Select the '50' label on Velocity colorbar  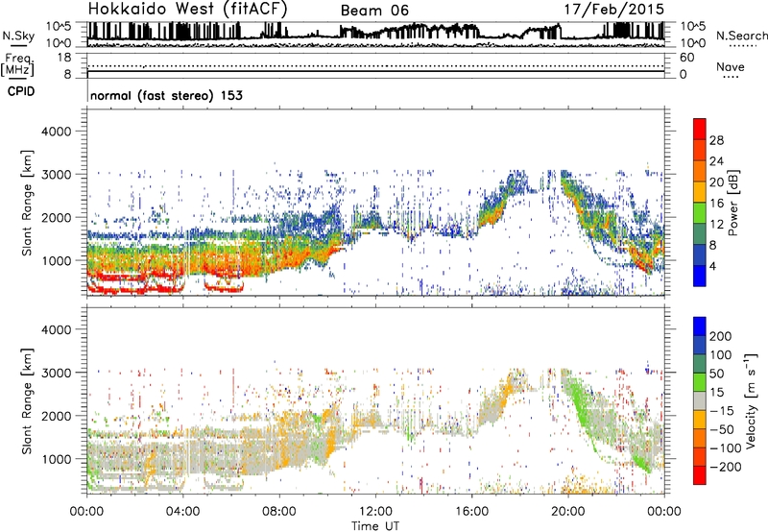(x=716, y=374)
